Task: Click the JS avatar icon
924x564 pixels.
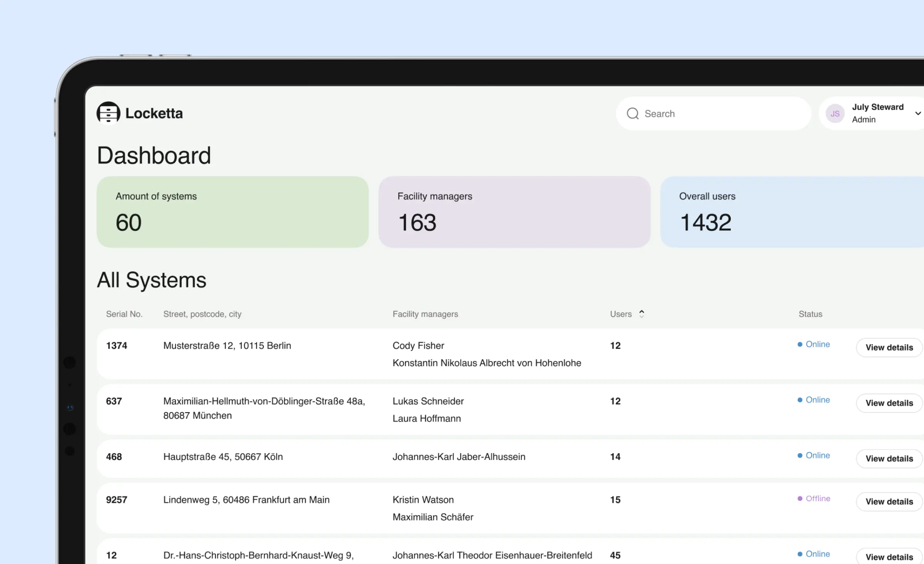Action: click(x=835, y=113)
